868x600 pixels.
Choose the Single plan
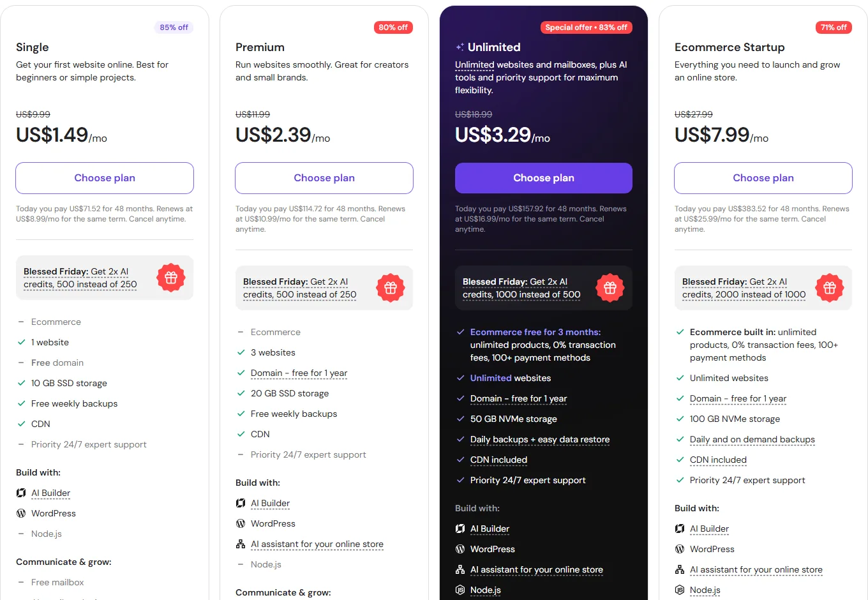(x=105, y=178)
